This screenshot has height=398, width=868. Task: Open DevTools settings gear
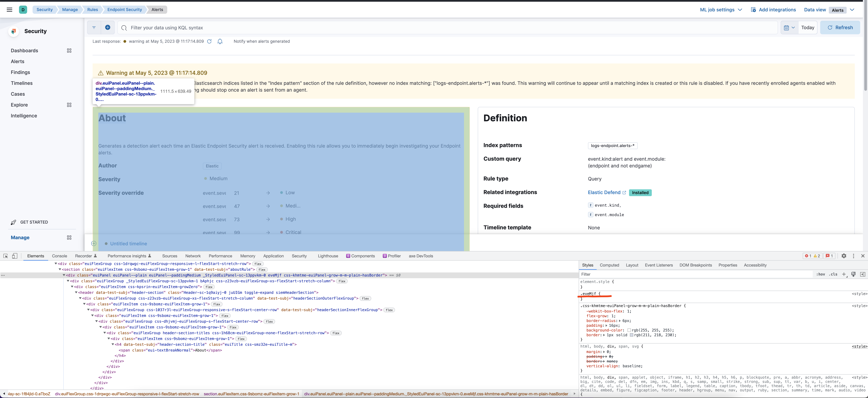point(844,256)
